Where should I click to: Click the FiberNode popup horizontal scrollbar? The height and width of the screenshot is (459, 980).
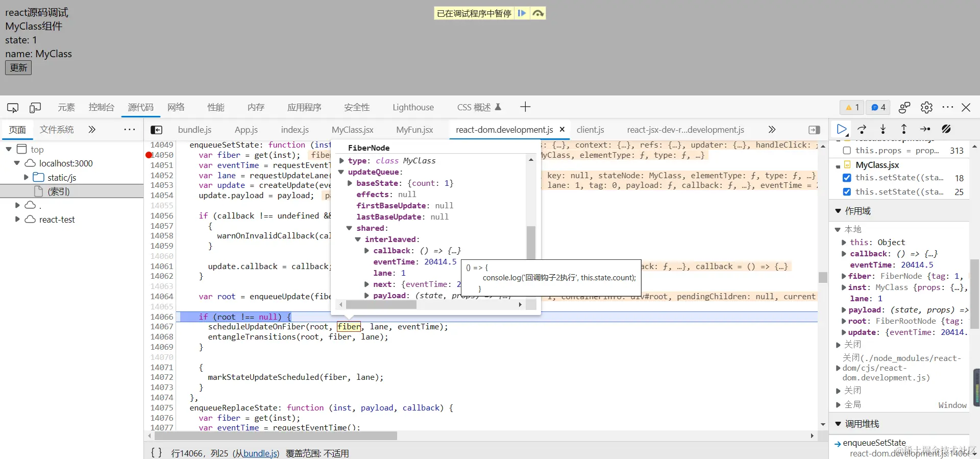(381, 305)
